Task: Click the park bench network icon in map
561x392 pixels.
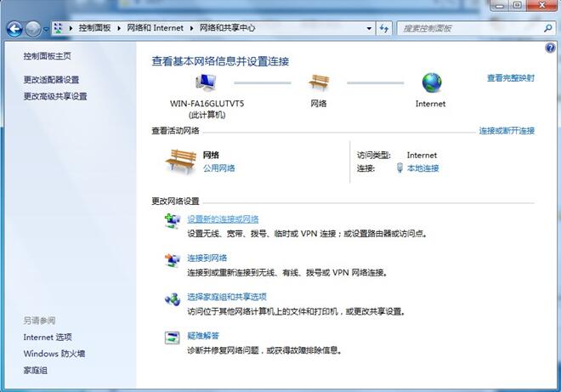Action: tap(319, 82)
